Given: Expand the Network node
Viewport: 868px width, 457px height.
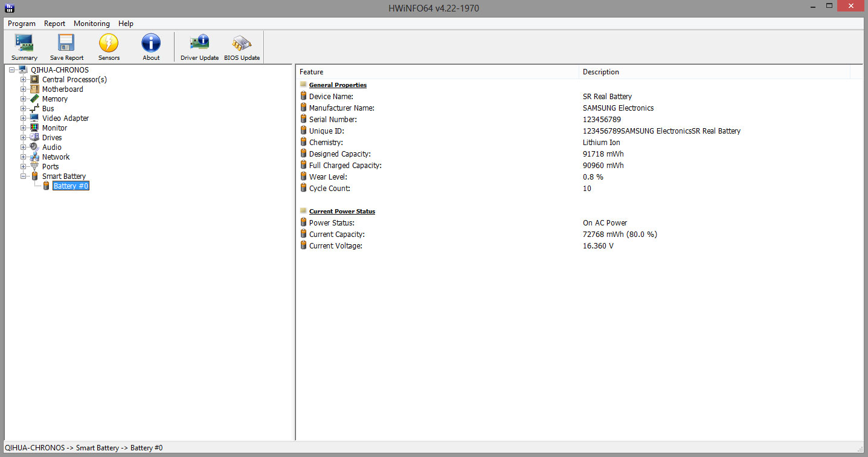Looking at the screenshot, I should pyautogui.click(x=24, y=157).
